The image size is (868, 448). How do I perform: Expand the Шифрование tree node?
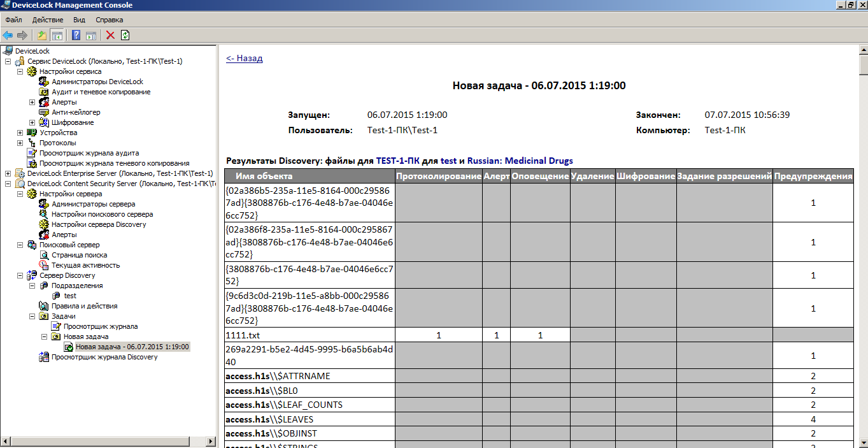[32, 122]
